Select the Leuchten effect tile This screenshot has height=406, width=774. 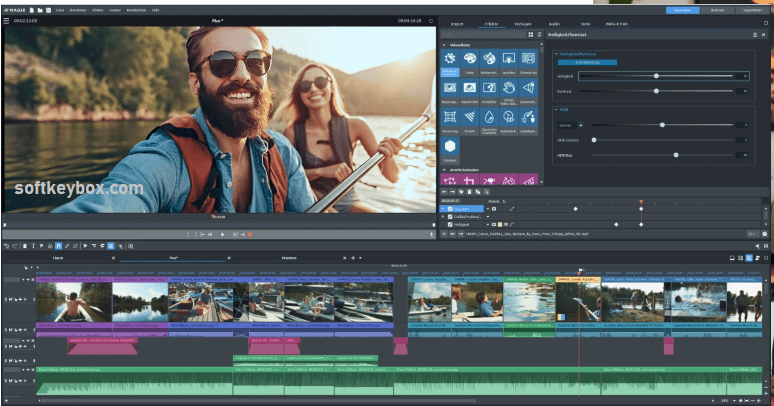(508, 63)
